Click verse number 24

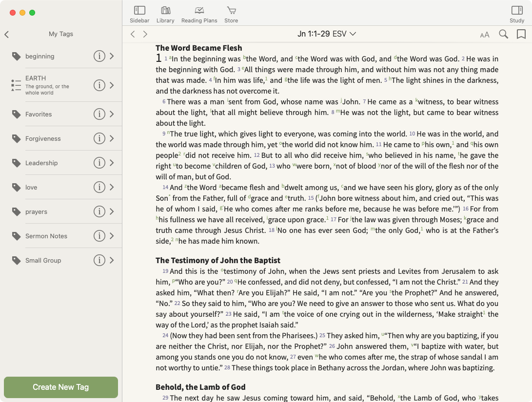tap(165, 335)
